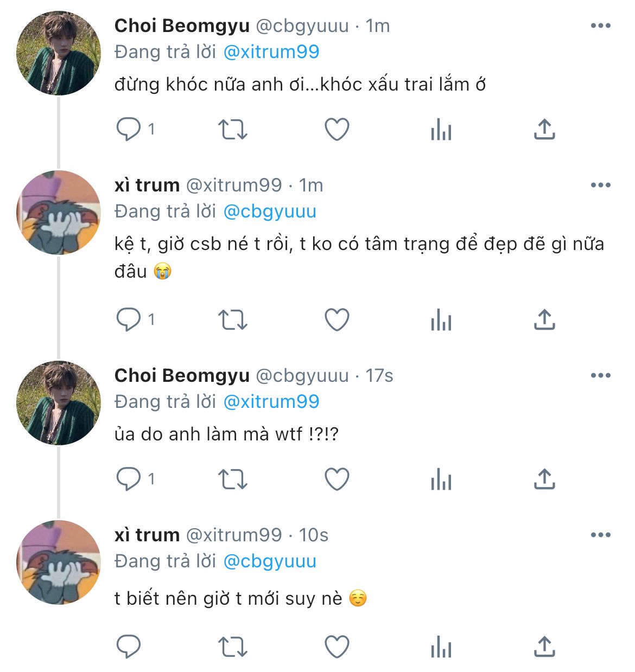Open more options on 'kệ t, giờ csb' tweet
635x672 pixels.
coord(600,185)
